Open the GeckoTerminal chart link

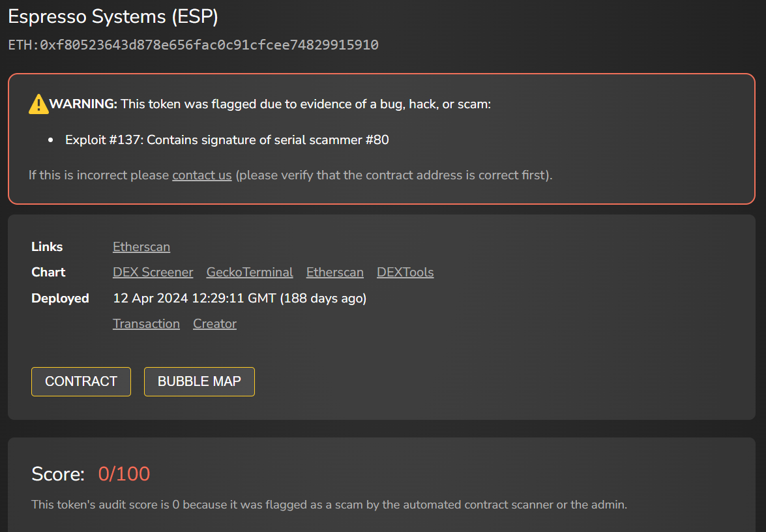(x=250, y=272)
